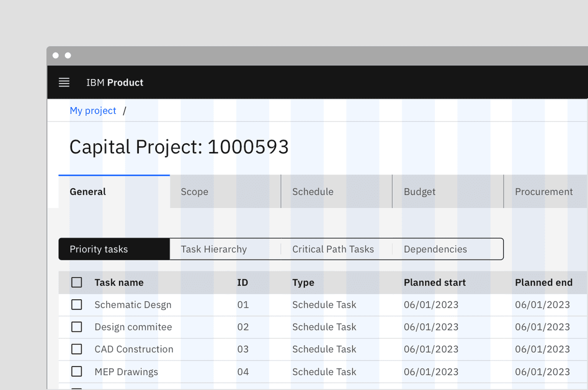Toggle the select-all checkbox in table header
The image size is (588, 390).
(x=77, y=282)
